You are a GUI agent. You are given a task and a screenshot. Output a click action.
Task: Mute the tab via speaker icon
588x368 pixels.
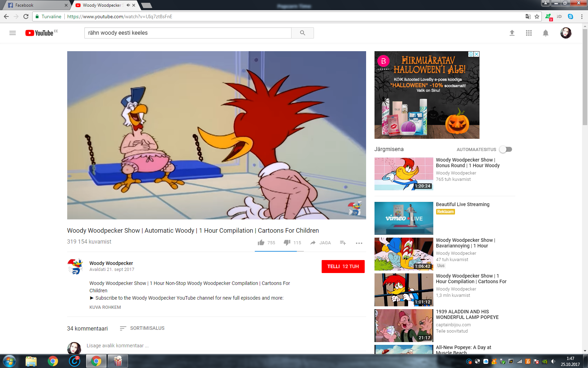tap(128, 5)
